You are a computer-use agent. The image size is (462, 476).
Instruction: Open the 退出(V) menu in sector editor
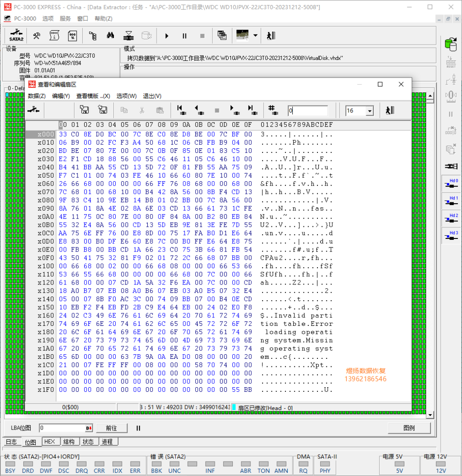[152, 96]
